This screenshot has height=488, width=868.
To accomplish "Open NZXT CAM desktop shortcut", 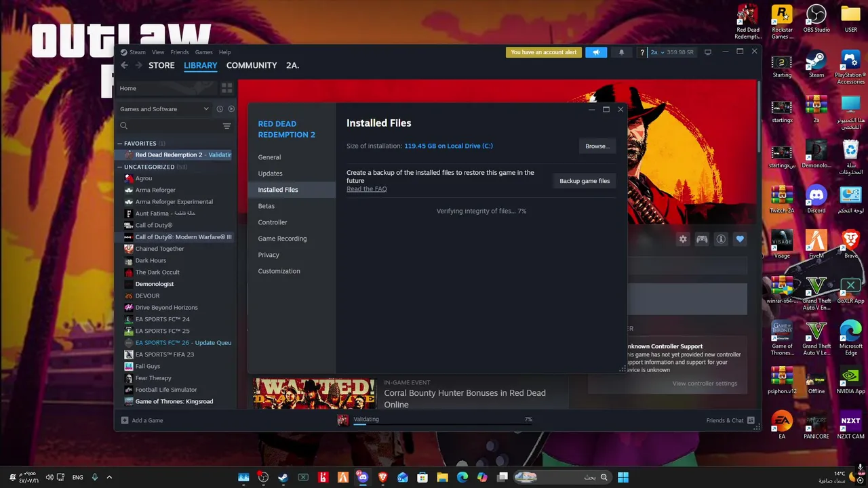I will [x=850, y=426].
